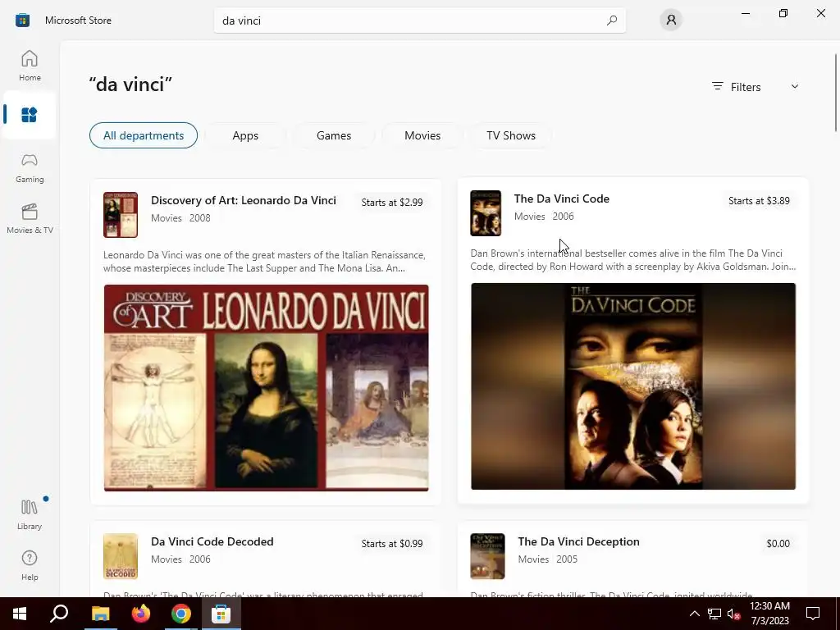This screenshot has height=630, width=840.
Task: Click the page vertical scrollbar thumb
Action: tap(836, 92)
